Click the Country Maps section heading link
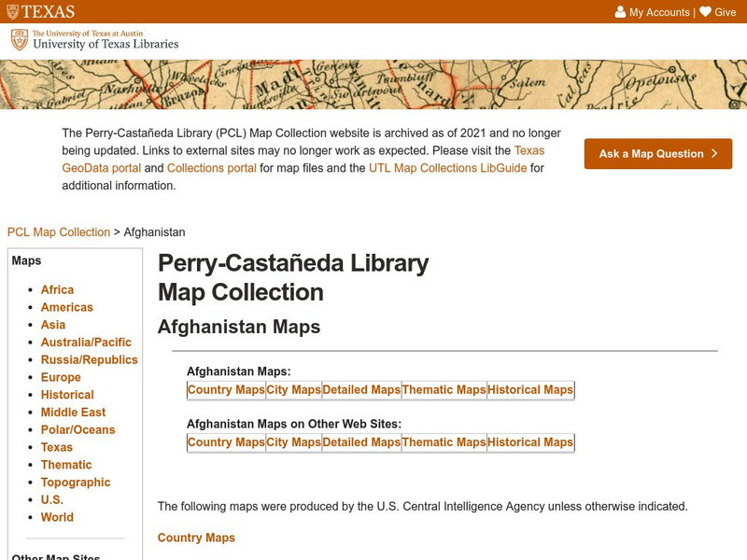Image resolution: width=747 pixels, height=560 pixels. click(x=196, y=538)
